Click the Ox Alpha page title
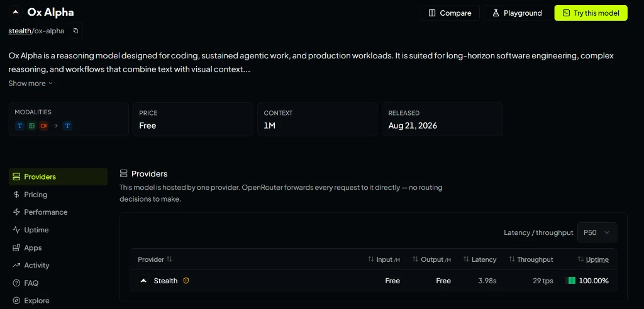The width and height of the screenshot is (644, 309). pyautogui.click(x=50, y=13)
